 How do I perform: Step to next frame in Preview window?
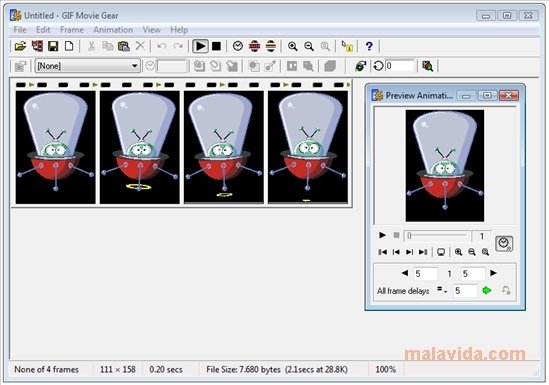(x=409, y=252)
